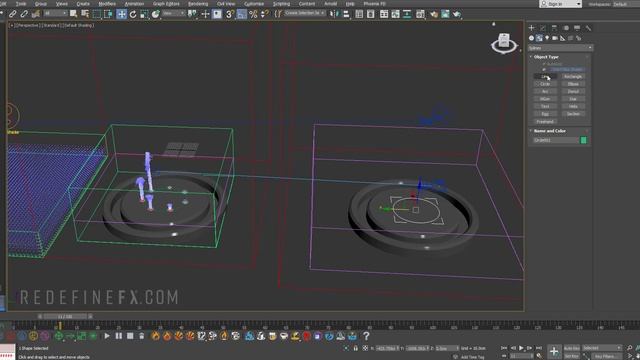This screenshot has width=640, height=360.
Task: Select the Helpers category icon
Action: [x=563, y=38]
